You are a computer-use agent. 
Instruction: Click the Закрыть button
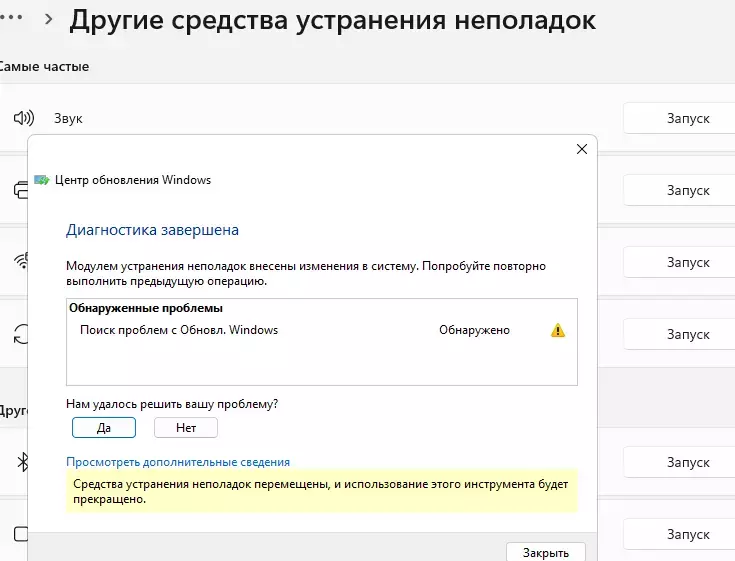pyautogui.click(x=546, y=552)
